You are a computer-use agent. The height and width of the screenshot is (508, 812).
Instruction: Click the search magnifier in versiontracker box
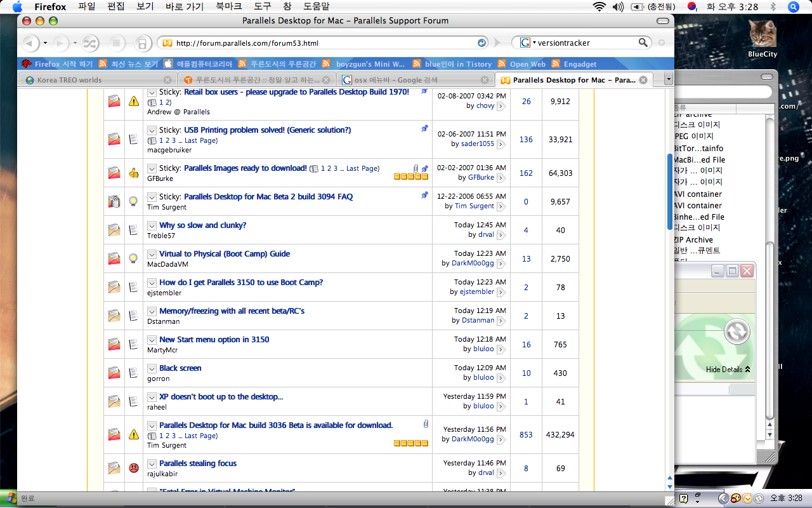[x=643, y=43]
